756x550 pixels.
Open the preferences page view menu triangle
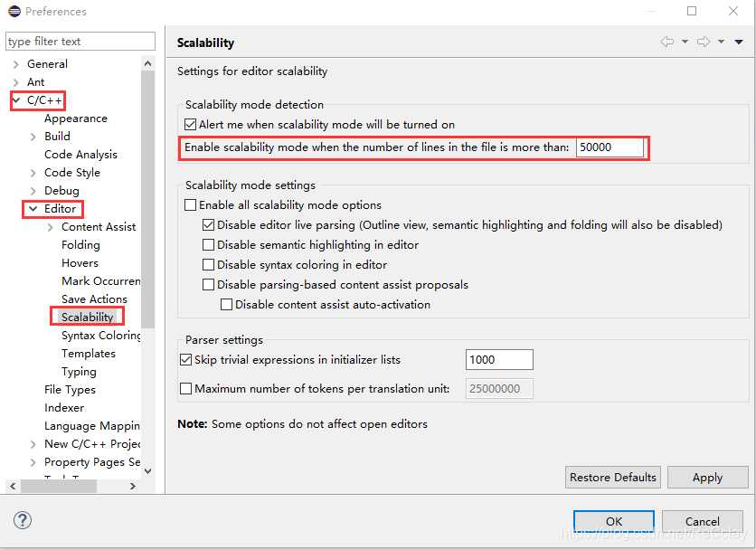[x=739, y=42]
